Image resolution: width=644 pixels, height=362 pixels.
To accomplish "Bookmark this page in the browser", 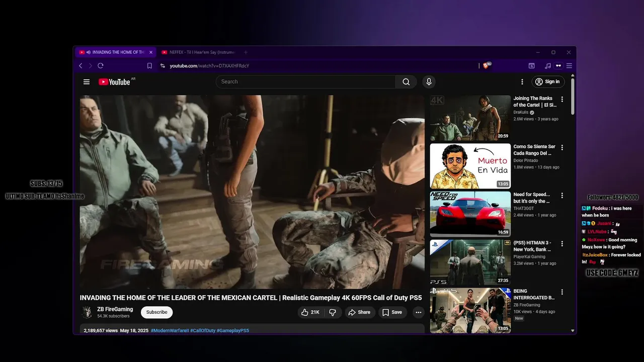I will pos(149,66).
